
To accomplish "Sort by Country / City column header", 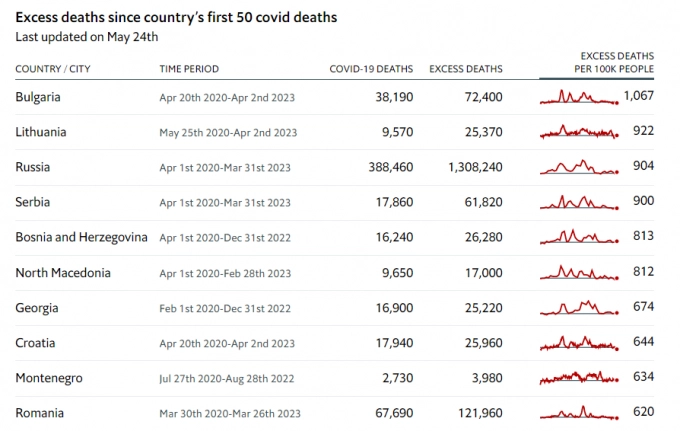I will (x=56, y=69).
